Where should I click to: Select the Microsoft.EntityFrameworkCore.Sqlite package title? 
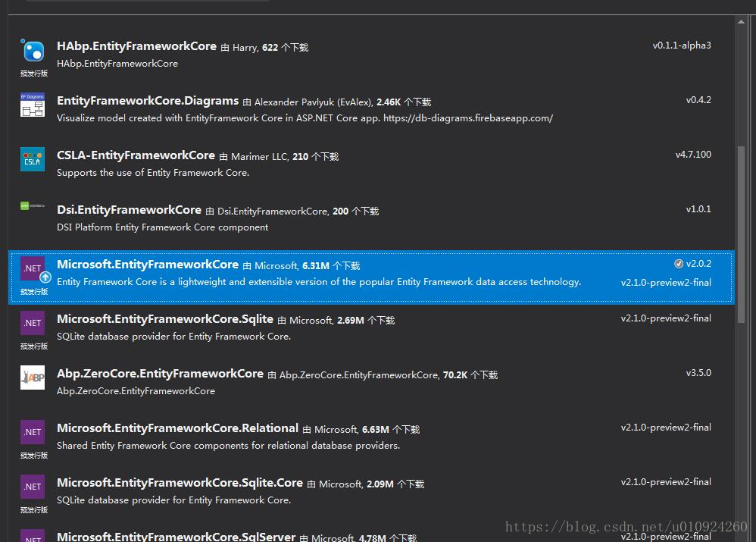point(165,318)
